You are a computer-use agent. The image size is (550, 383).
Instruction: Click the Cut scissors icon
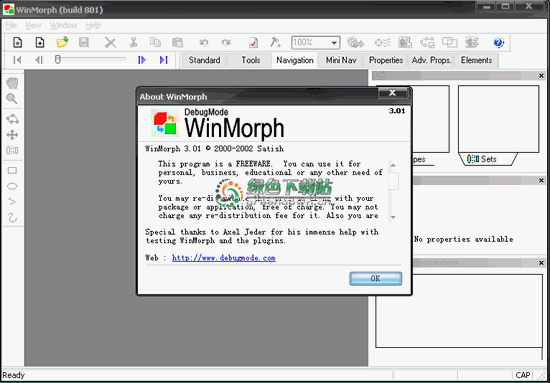point(133,42)
